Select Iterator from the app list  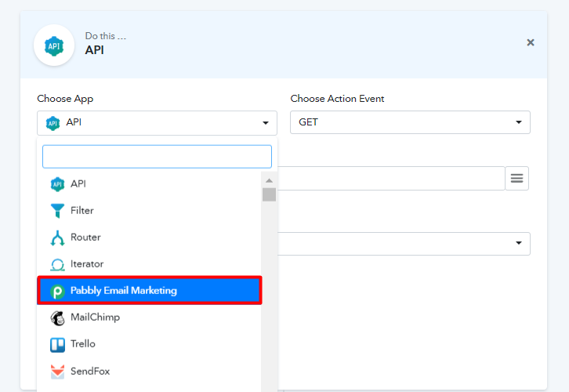click(149, 264)
